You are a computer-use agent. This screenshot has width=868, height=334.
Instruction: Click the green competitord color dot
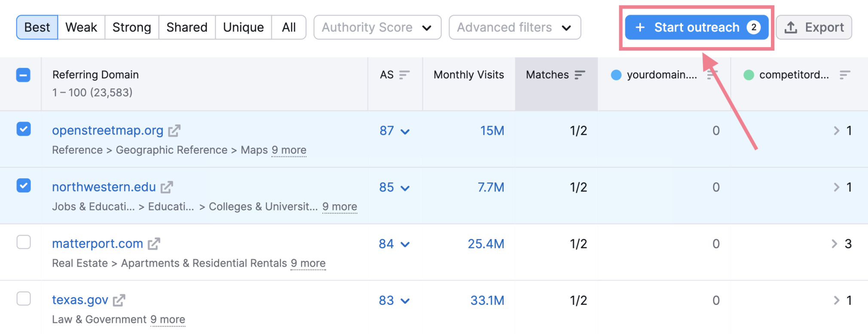749,75
